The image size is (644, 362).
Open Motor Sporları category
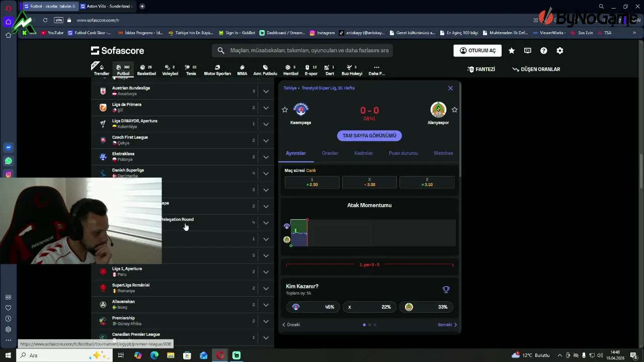217,70
